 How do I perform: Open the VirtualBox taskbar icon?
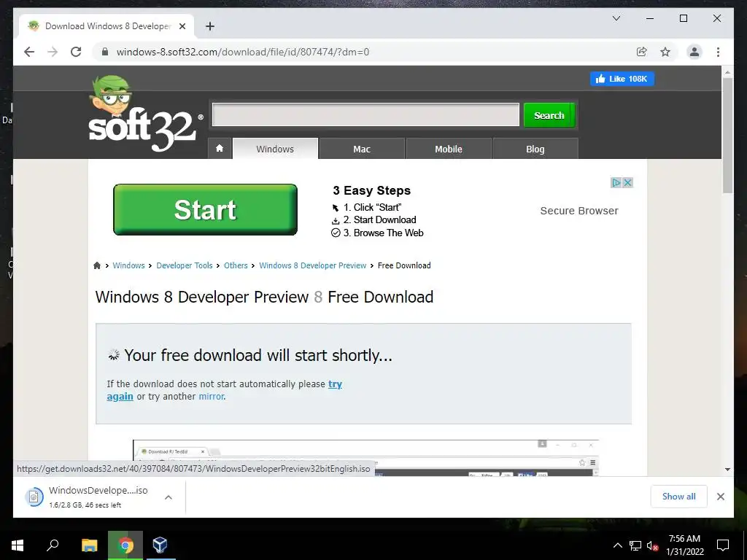pos(160,545)
